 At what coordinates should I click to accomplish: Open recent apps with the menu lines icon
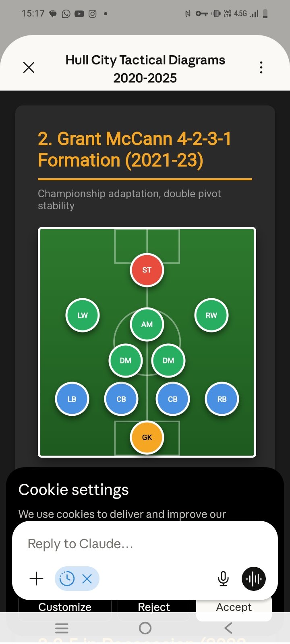pos(62,628)
